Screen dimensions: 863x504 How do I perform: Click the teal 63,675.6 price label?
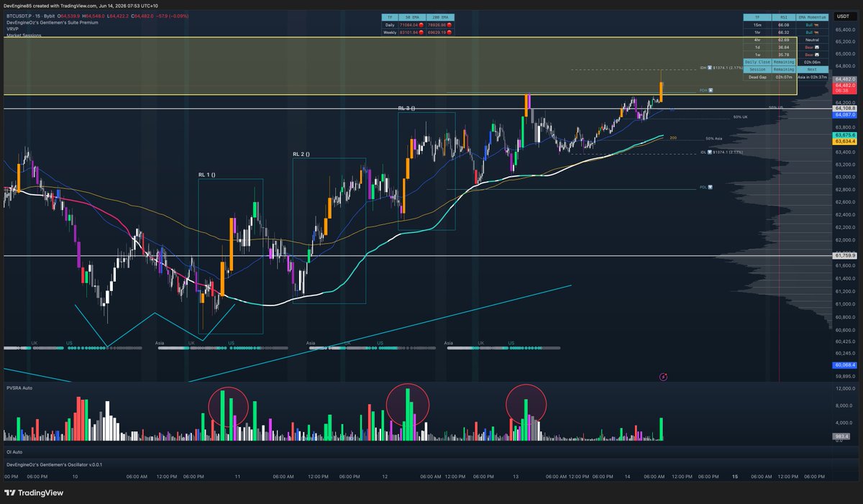pyautogui.click(x=844, y=135)
